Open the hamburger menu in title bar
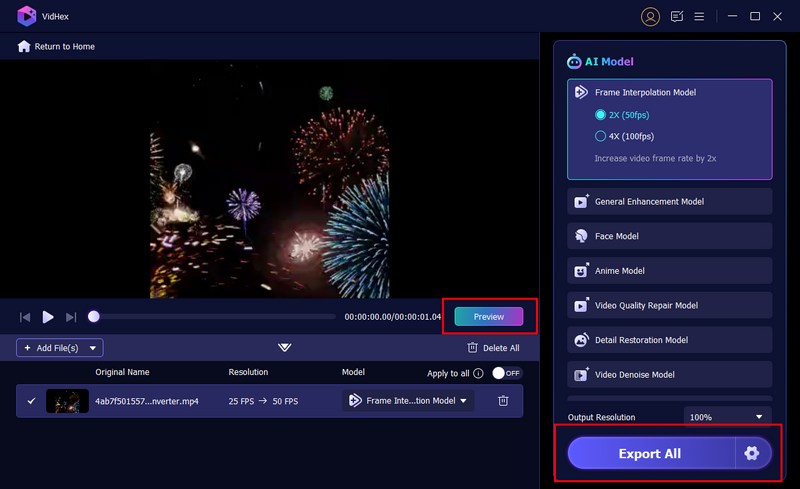Image resolution: width=800 pixels, height=489 pixels. click(x=700, y=16)
